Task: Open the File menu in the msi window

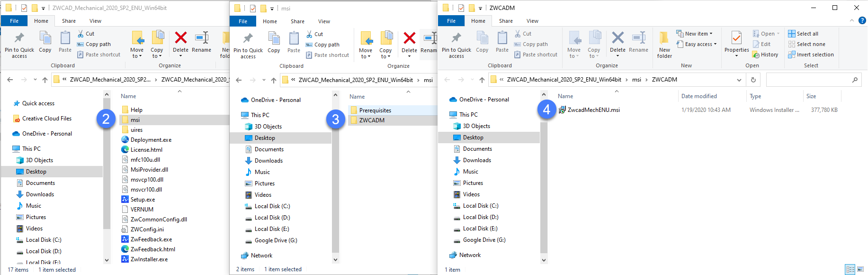Action: click(x=243, y=21)
